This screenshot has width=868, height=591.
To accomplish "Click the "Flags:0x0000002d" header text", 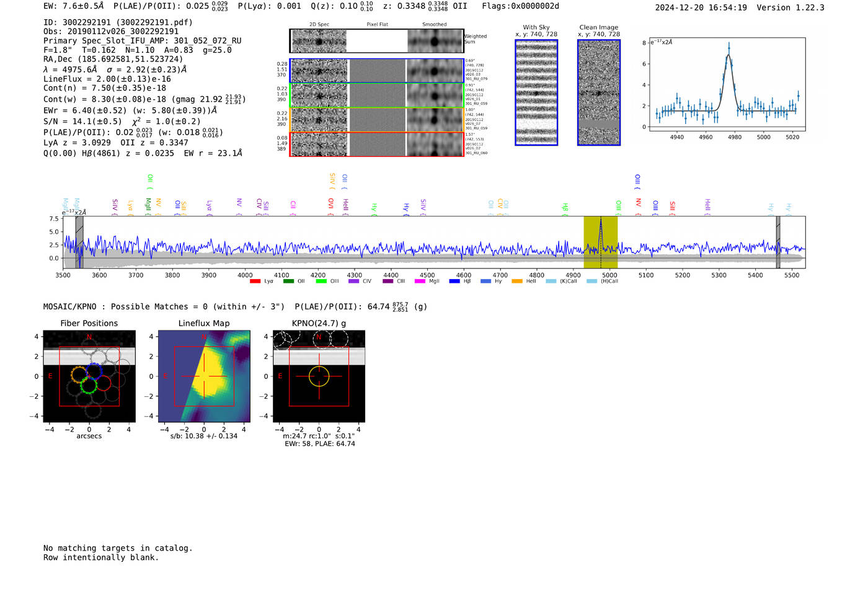I will pyautogui.click(x=521, y=6).
